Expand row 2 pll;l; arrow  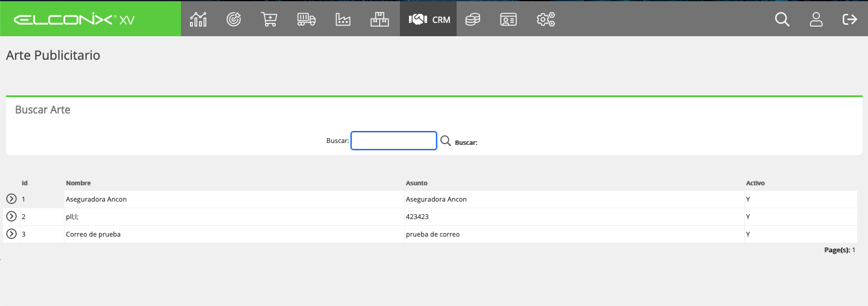11,217
